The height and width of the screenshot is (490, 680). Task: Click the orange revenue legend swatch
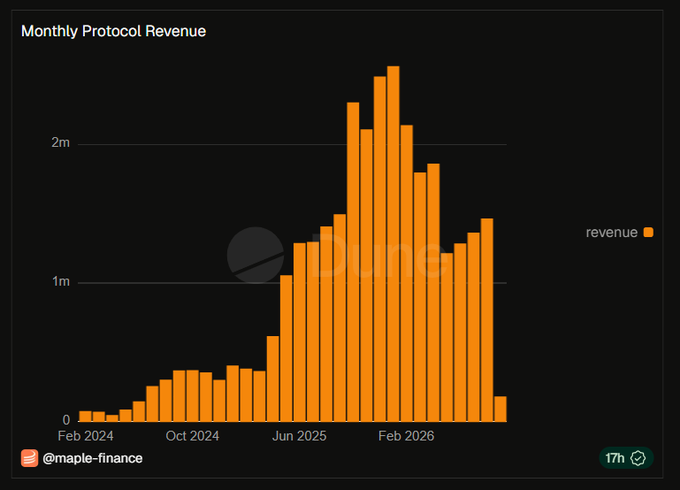pyautogui.click(x=648, y=232)
